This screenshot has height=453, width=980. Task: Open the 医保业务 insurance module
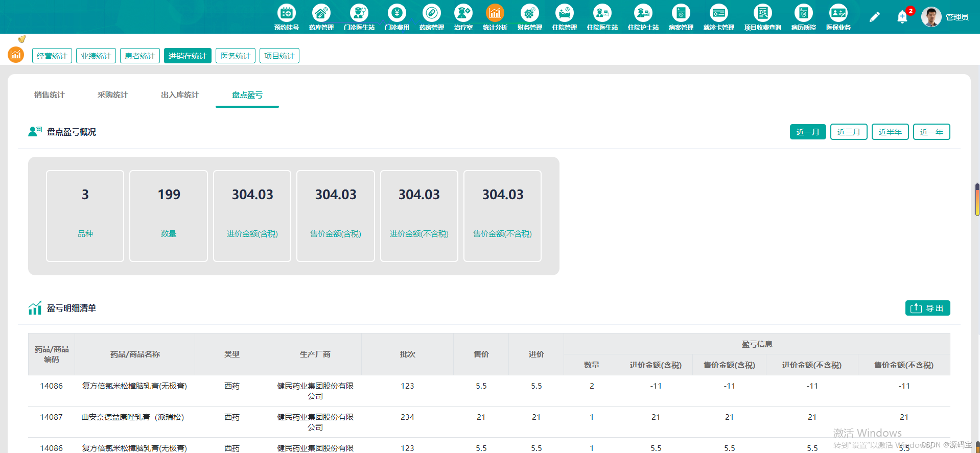tap(838, 17)
